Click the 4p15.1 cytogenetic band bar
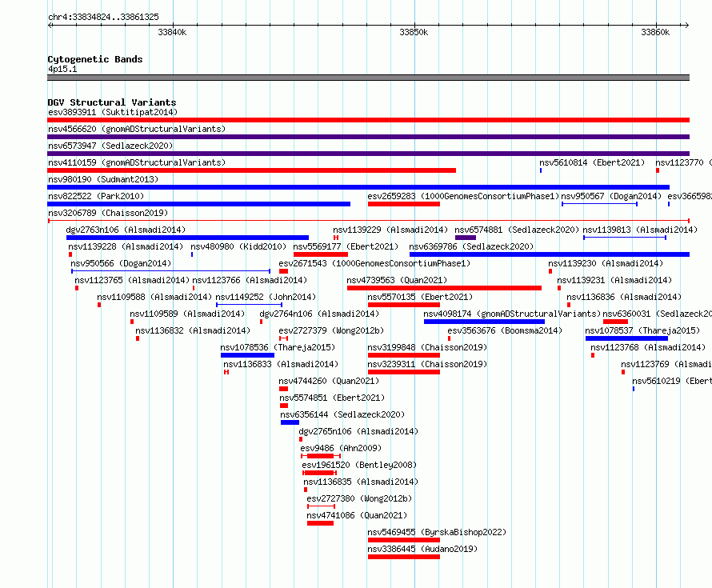 click(x=368, y=78)
